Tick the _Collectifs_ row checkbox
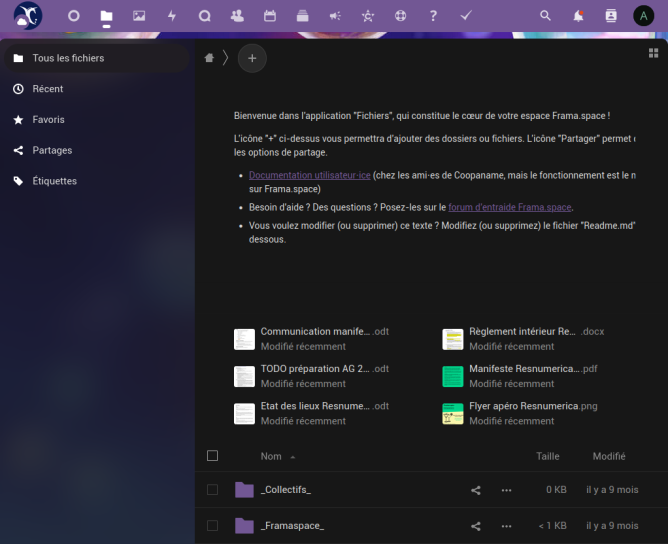This screenshot has height=544, width=668. tap(212, 489)
